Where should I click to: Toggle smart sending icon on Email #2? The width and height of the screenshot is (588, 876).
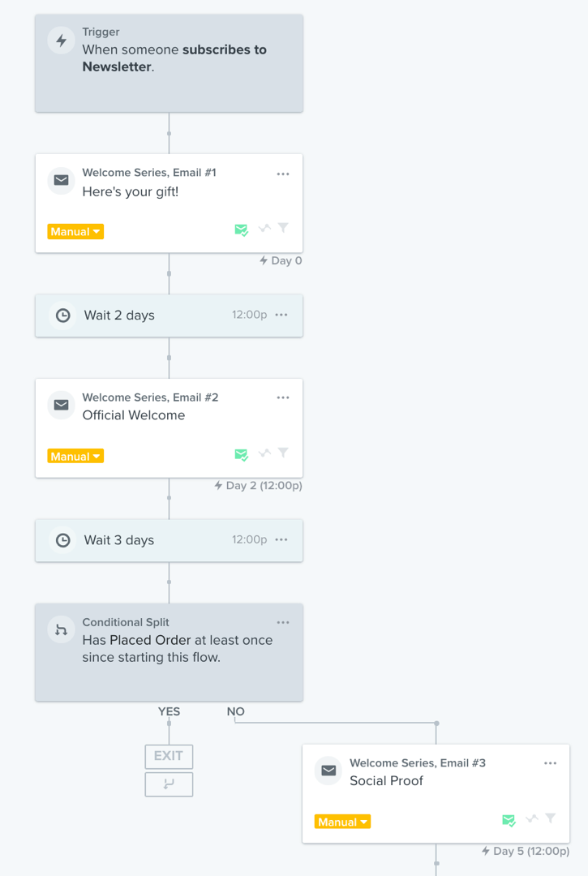(241, 455)
